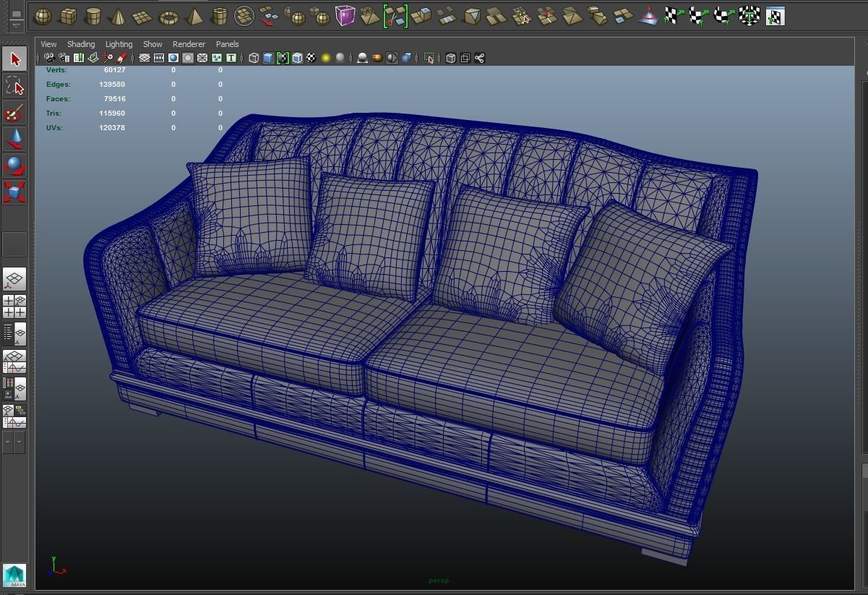Click the checkered cube automatic mapping icon
868x595 pixels.
pyautogui.click(x=749, y=16)
